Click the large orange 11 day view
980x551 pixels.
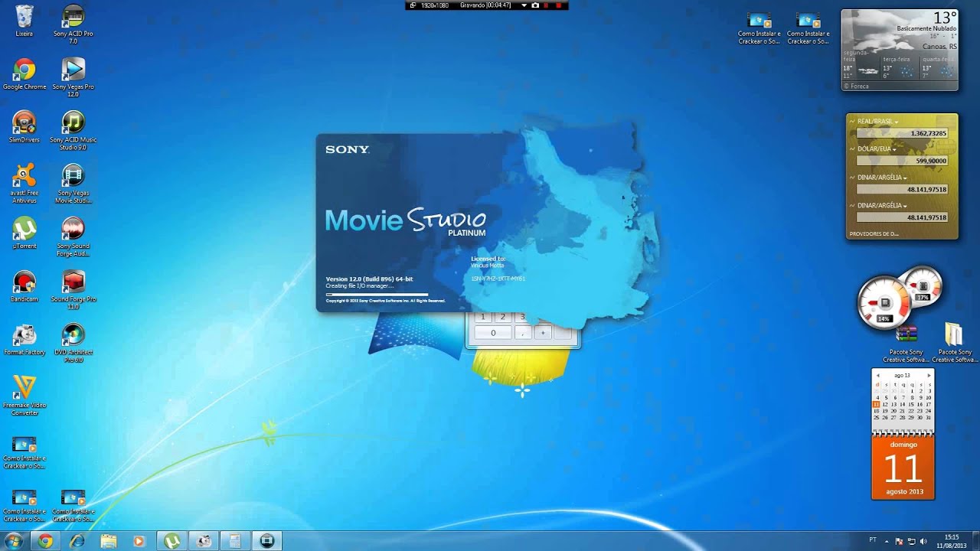[903, 468]
